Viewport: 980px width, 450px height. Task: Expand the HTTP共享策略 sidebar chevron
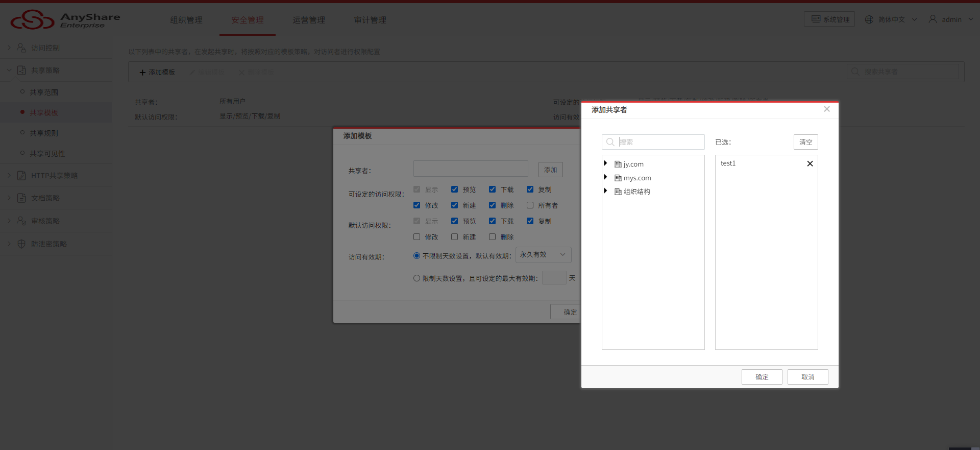9,175
